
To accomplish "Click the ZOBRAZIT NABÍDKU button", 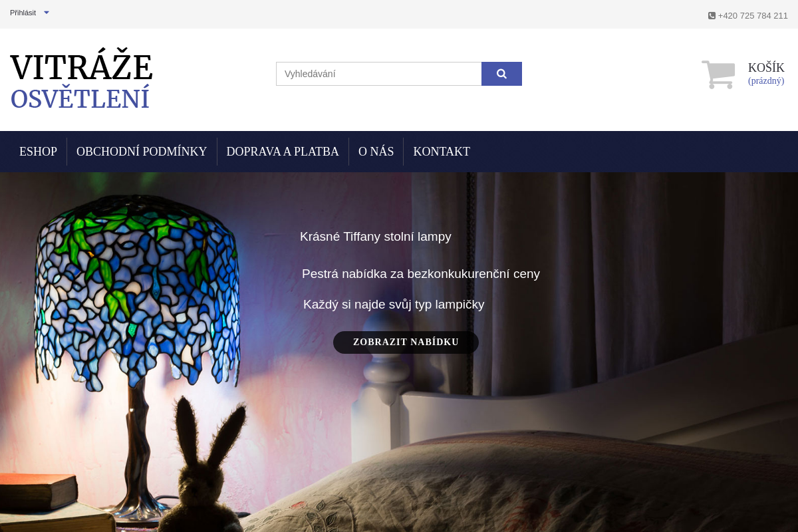I will [x=406, y=342].
